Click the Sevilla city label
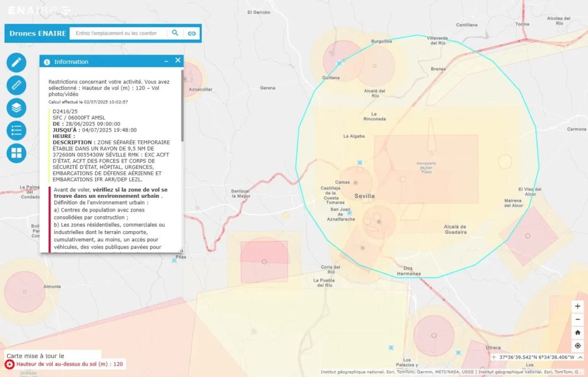The height and width of the screenshot is (377, 588). (365, 196)
